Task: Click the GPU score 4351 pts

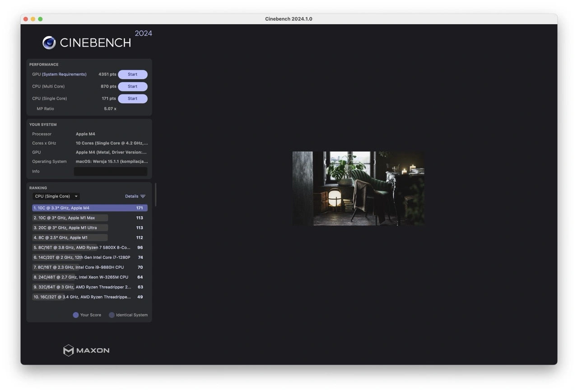Action: tap(107, 75)
